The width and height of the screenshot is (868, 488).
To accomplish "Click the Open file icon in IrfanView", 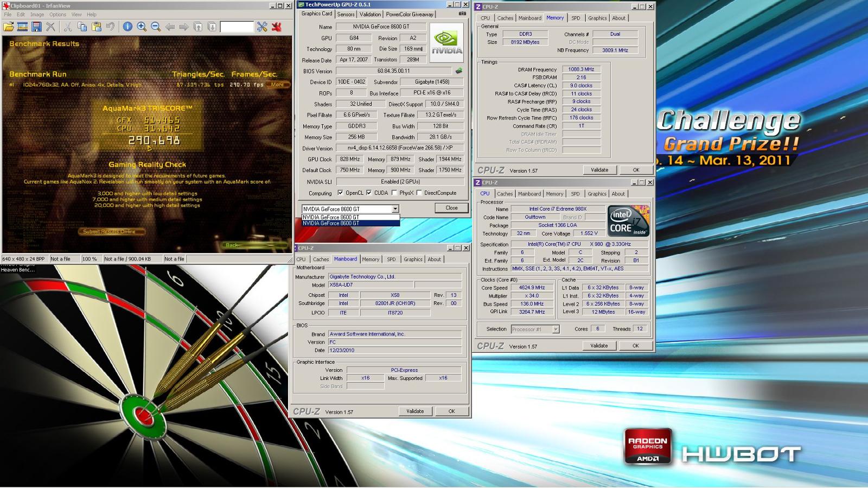I will point(9,27).
